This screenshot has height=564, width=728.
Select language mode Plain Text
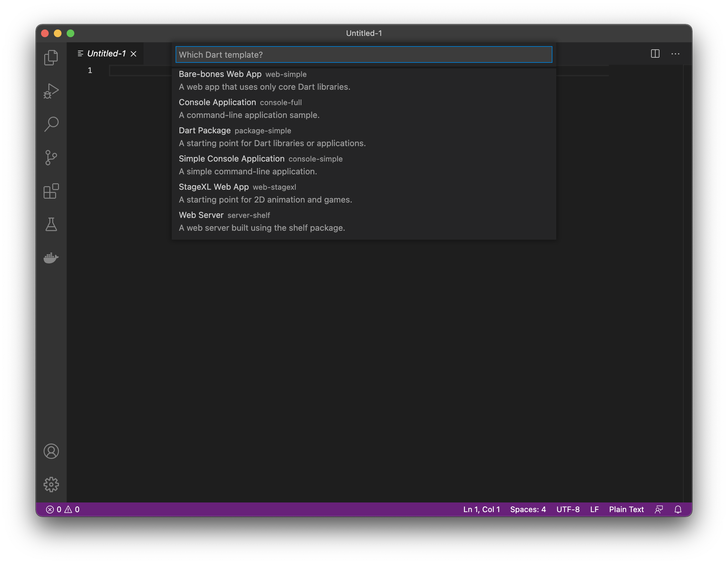click(x=626, y=509)
